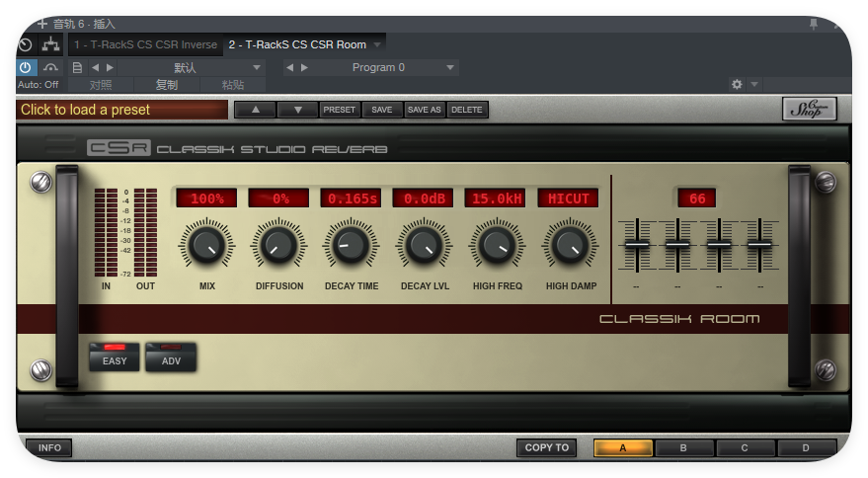The height and width of the screenshot is (478, 868).
Task: Click the 0% diffusion value display
Action: click(x=278, y=199)
